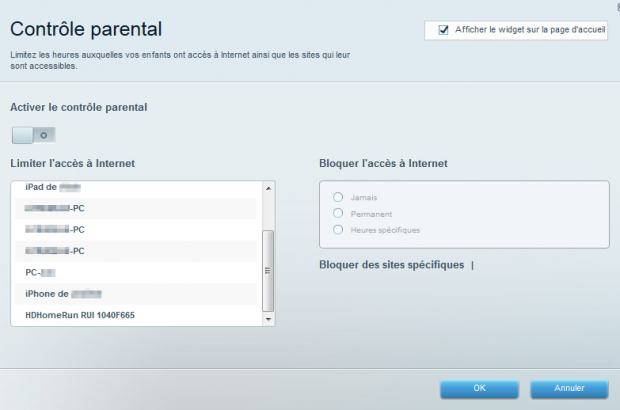The image size is (620, 410).
Task: Click the Limiter l'accès à Internet heading
Action: coord(72,163)
